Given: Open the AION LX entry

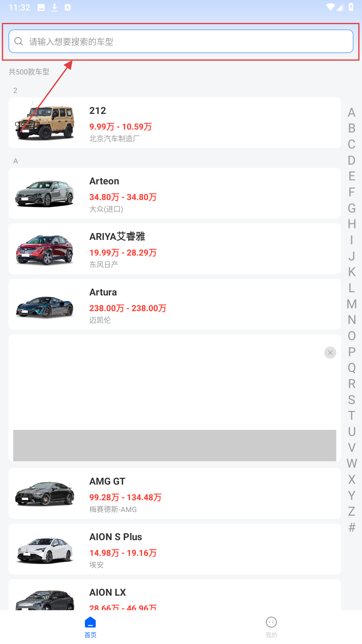Looking at the screenshot, I should click(175, 596).
